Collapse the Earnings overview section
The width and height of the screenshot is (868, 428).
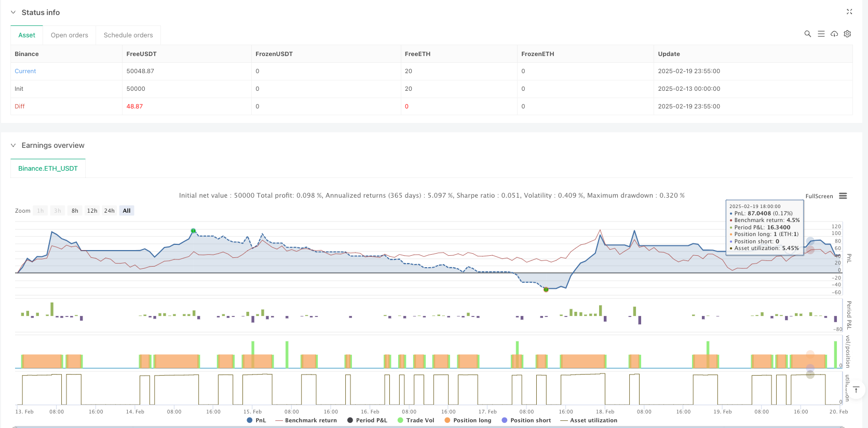pos(13,146)
